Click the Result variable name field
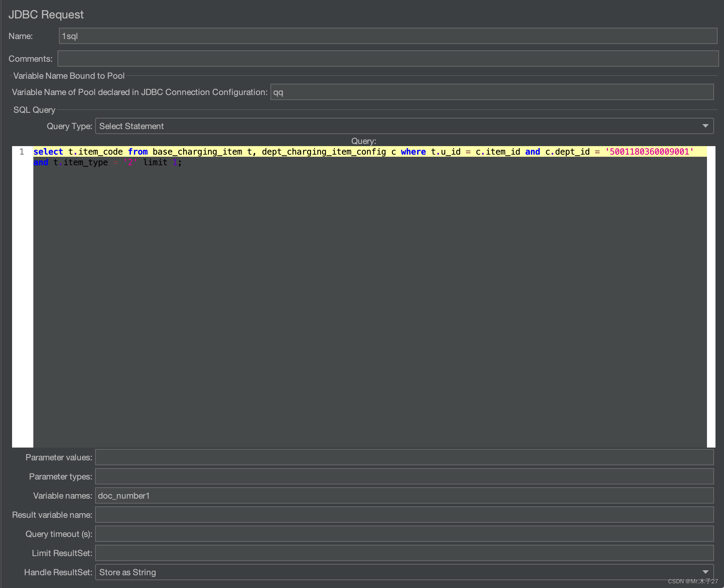Image resolution: width=724 pixels, height=588 pixels. tap(404, 515)
